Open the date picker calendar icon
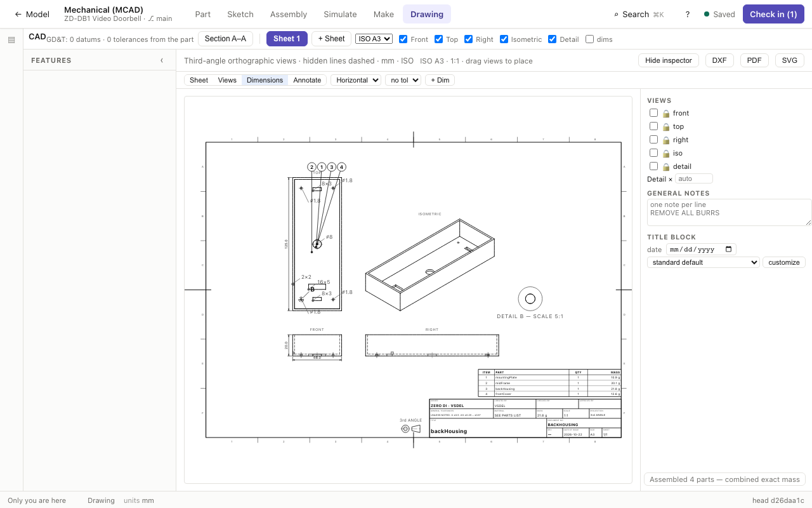The width and height of the screenshot is (812, 508). (x=729, y=250)
